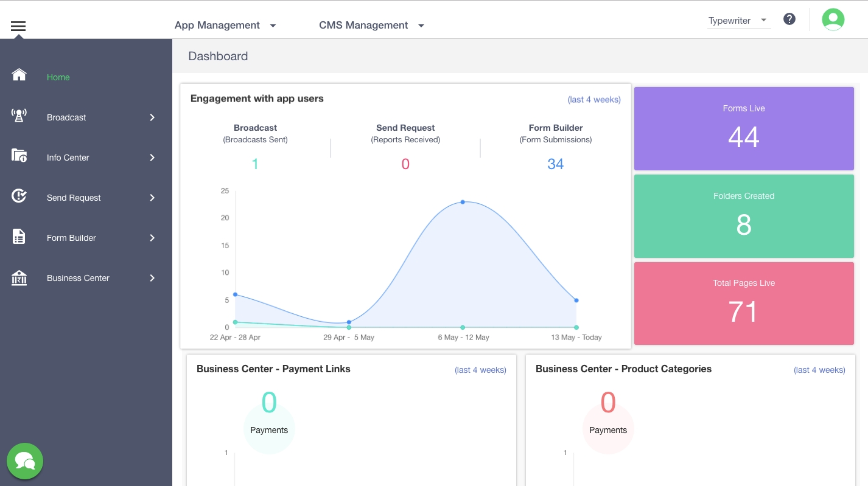Viewport: 868px width, 486px height.
Task: Open the green chat support bubble
Action: [x=25, y=461]
